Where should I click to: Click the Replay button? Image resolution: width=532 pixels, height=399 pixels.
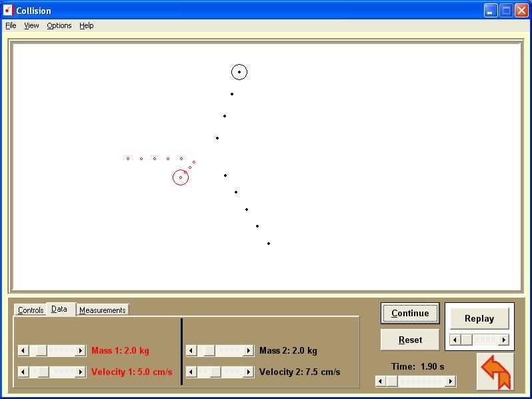click(x=479, y=318)
